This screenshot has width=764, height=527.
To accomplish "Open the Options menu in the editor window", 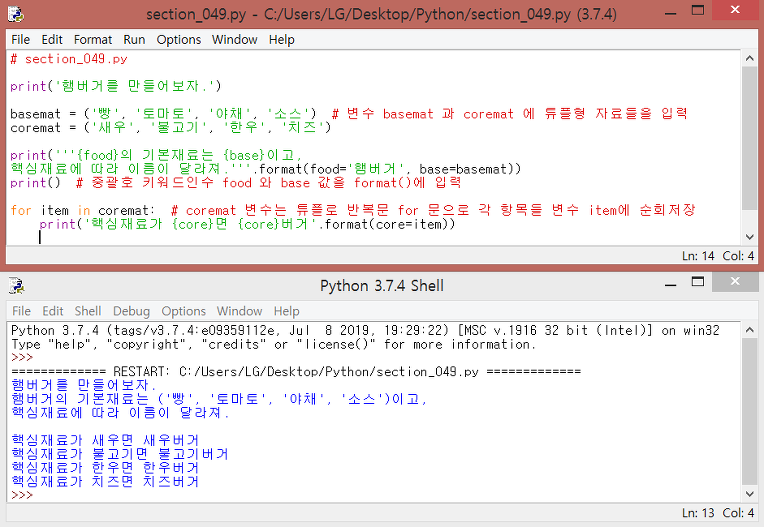I will [x=178, y=39].
